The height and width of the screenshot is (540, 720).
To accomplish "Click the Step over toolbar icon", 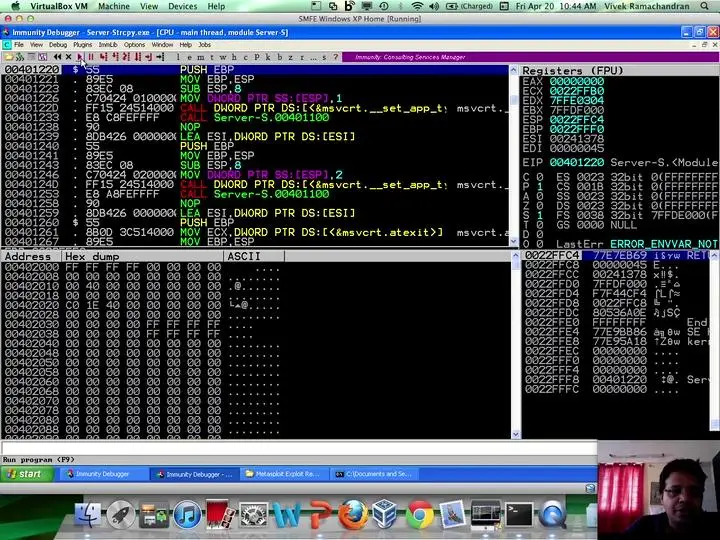I will tap(115, 57).
